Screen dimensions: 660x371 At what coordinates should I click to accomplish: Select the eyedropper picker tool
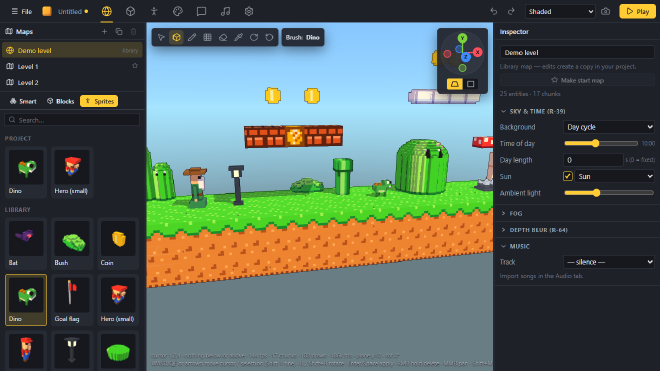(x=238, y=37)
